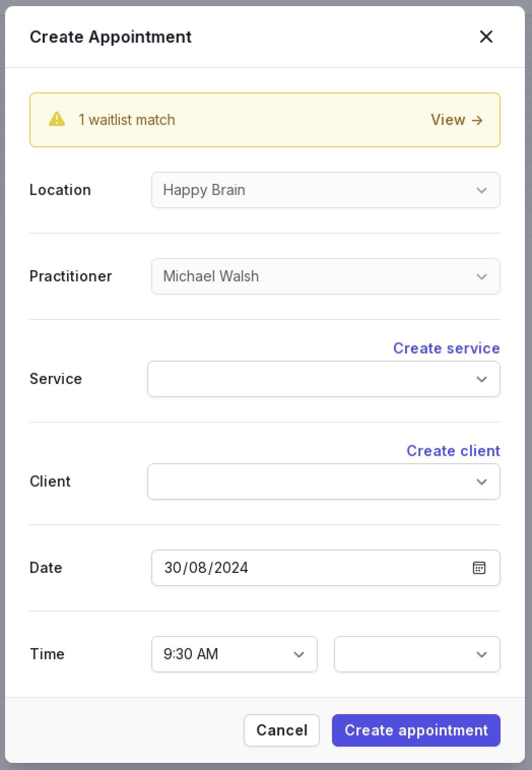Click the Client field chevron arrow

point(481,482)
